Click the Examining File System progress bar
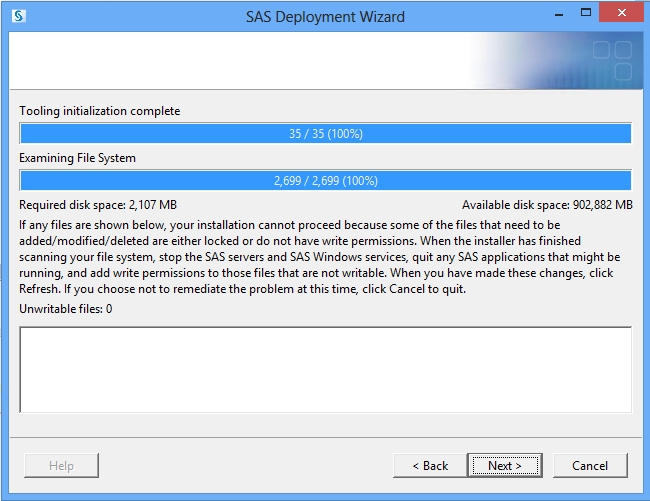Image resolution: width=650 pixels, height=501 pixels. (325, 181)
